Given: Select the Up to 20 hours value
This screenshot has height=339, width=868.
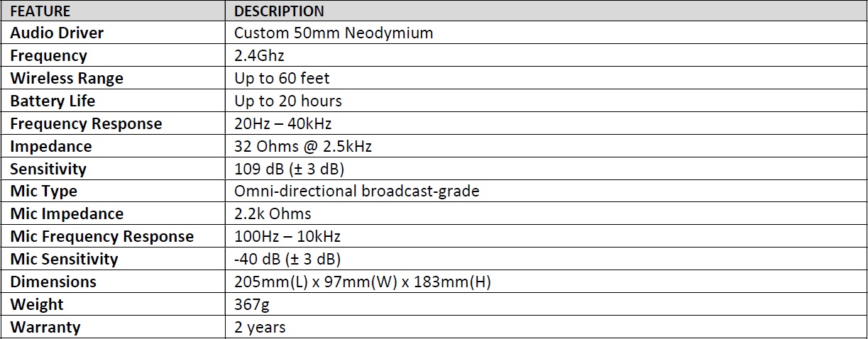Looking at the screenshot, I should tap(288, 101).
